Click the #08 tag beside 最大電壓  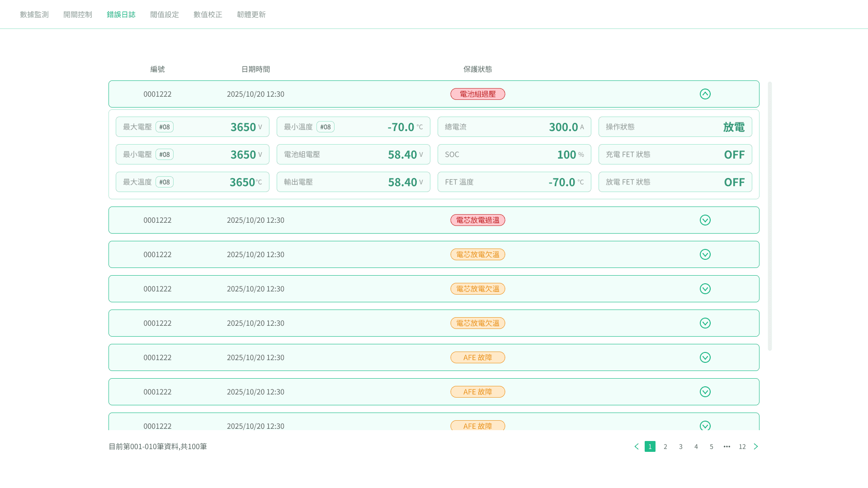[x=165, y=127]
